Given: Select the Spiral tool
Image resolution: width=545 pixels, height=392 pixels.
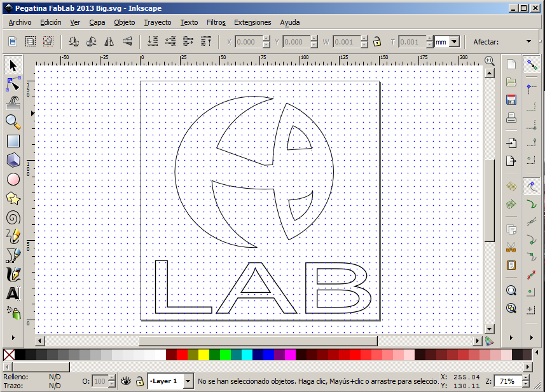Looking at the screenshot, I should coord(13,218).
